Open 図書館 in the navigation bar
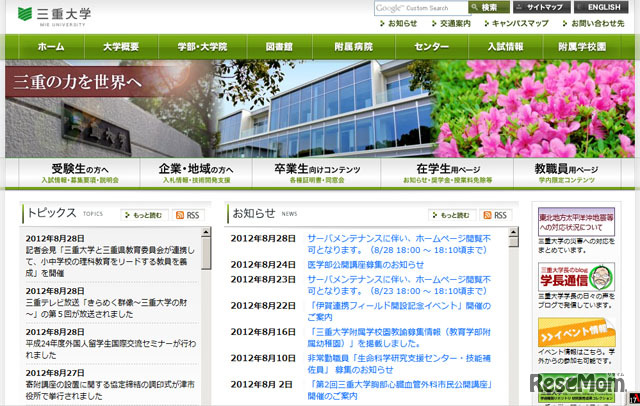 280,47
